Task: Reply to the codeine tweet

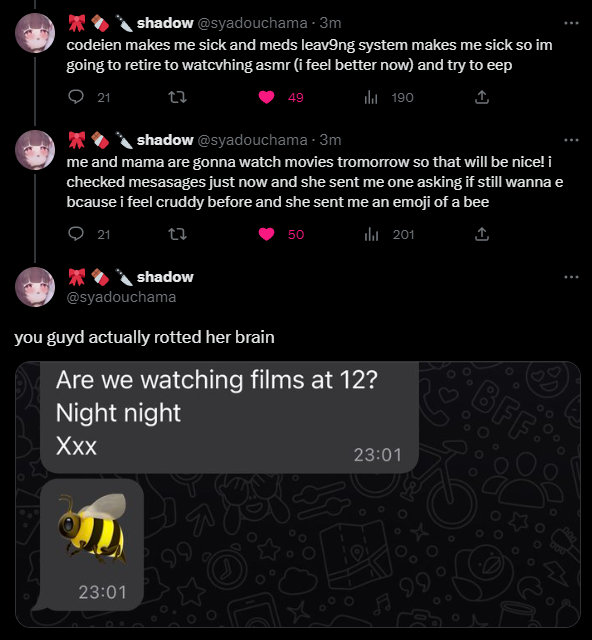Action: point(76,97)
